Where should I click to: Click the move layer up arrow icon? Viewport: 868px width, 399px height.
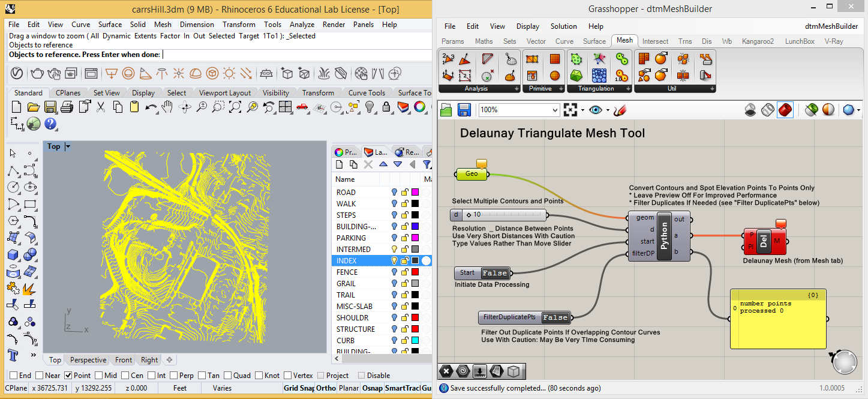point(383,164)
